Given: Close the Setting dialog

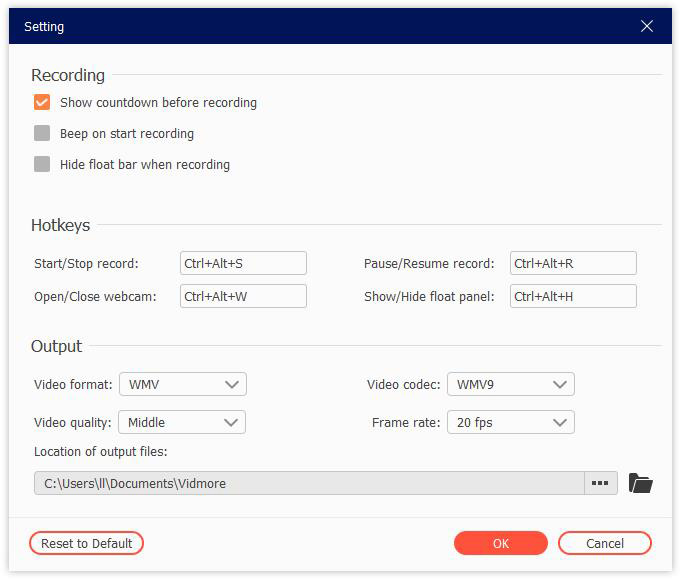Looking at the screenshot, I should tap(647, 27).
